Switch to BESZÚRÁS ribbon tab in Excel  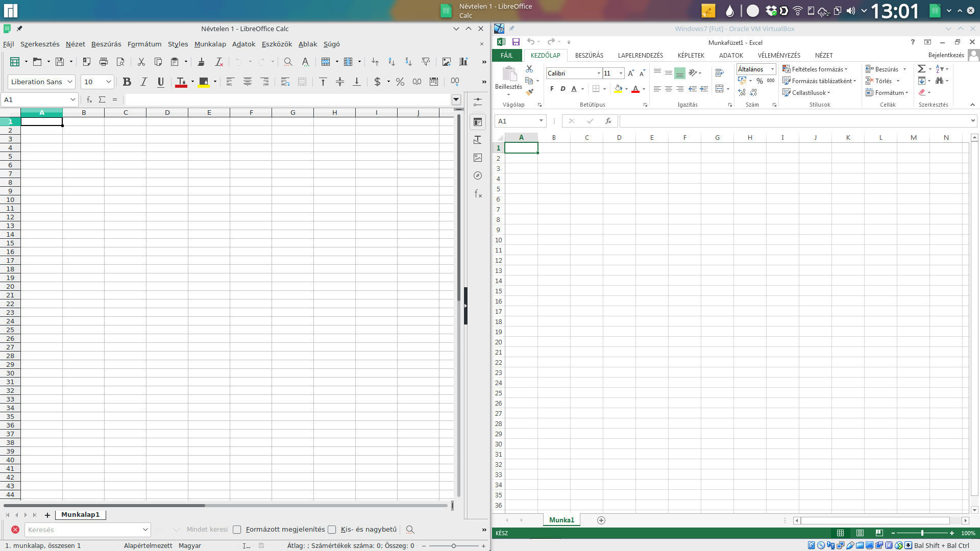[589, 55]
